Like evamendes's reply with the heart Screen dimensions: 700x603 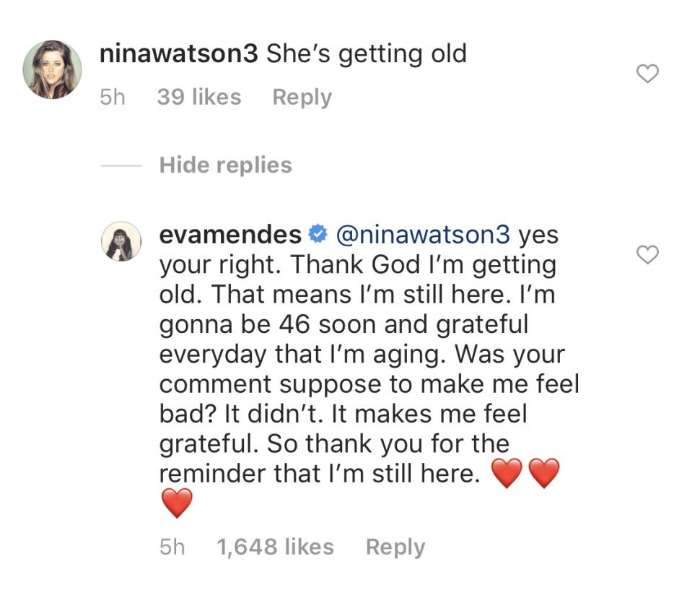pos(648,254)
